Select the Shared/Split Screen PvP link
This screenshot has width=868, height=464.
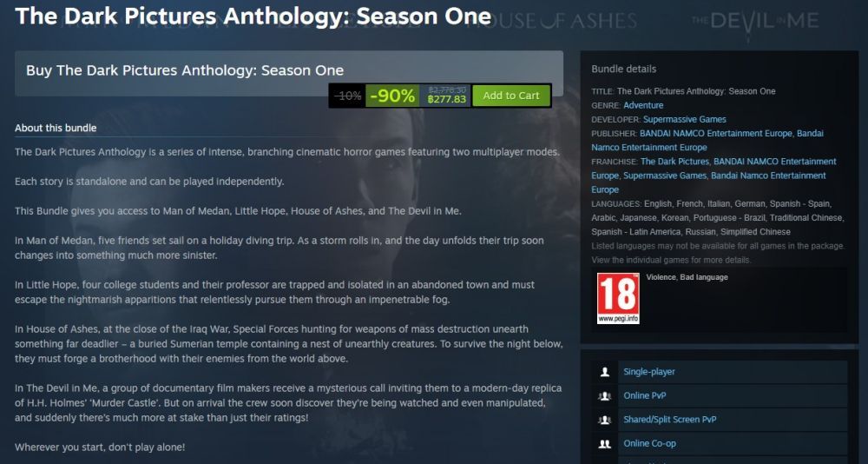pyautogui.click(x=670, y=420)
